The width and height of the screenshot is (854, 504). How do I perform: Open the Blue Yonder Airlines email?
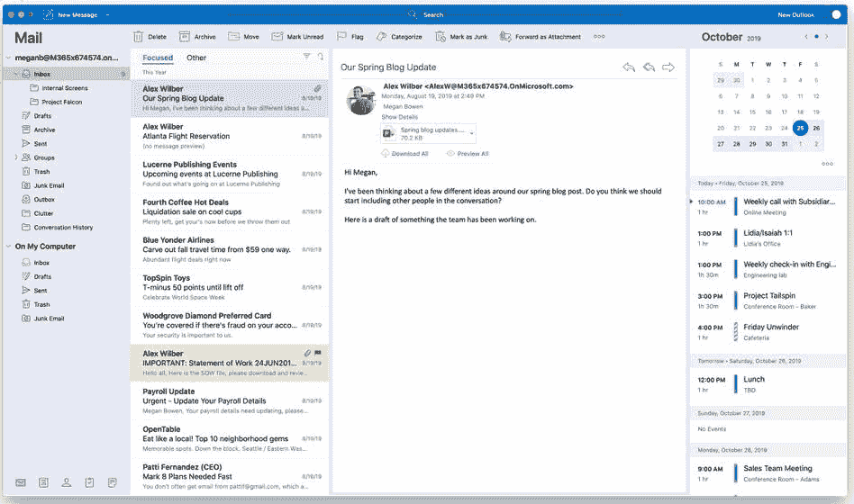[230, 250]
